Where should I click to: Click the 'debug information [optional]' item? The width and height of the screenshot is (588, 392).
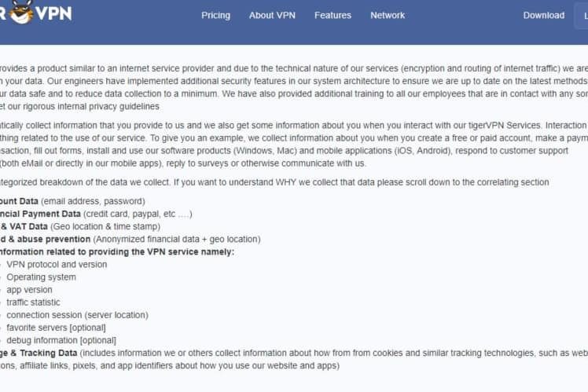(61, 340)
